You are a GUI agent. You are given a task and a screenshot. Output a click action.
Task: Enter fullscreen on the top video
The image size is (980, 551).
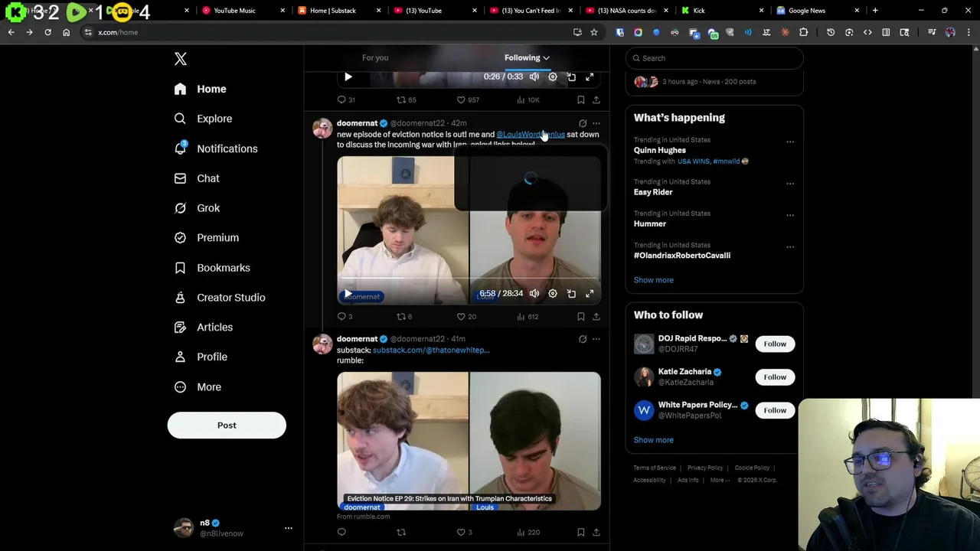[590, 77]
